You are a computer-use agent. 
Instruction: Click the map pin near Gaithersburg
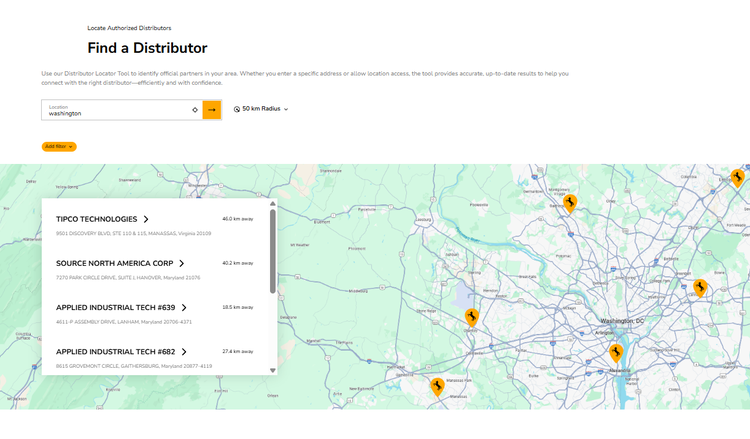pos(570,203)
